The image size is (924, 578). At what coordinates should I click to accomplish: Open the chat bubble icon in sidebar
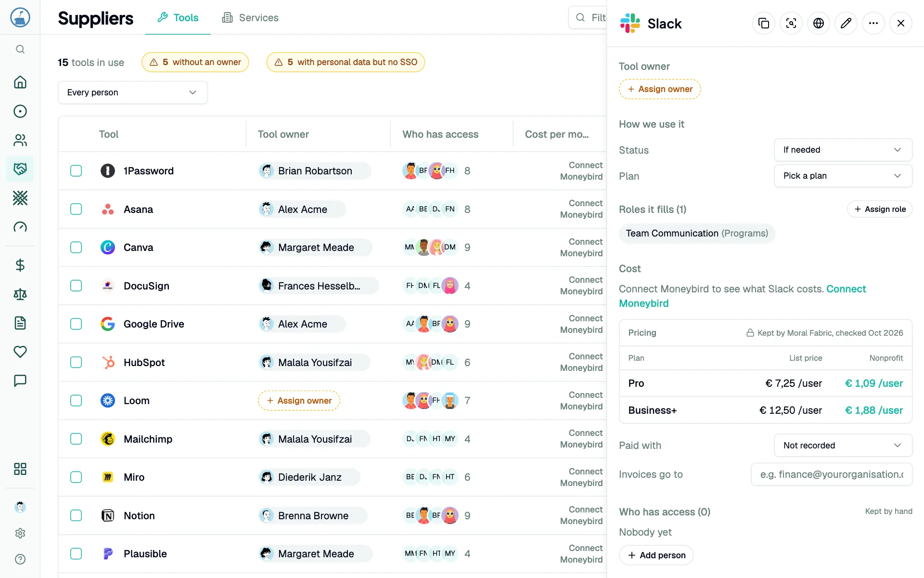coord(20,381)
